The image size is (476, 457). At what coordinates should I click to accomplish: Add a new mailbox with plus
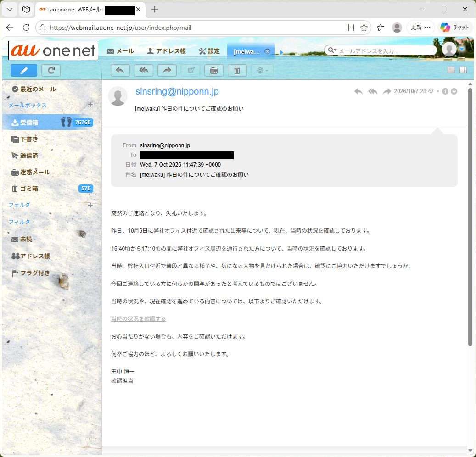90,105
